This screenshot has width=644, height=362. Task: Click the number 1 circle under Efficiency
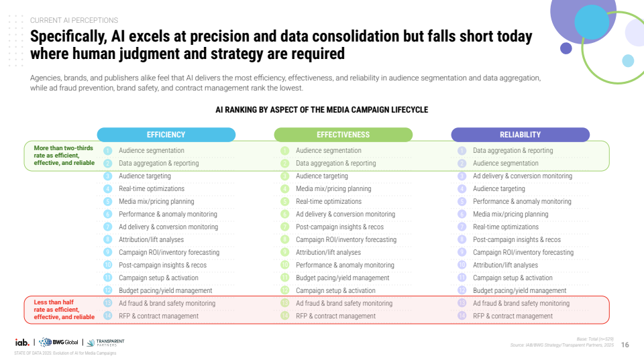[107, 151]
